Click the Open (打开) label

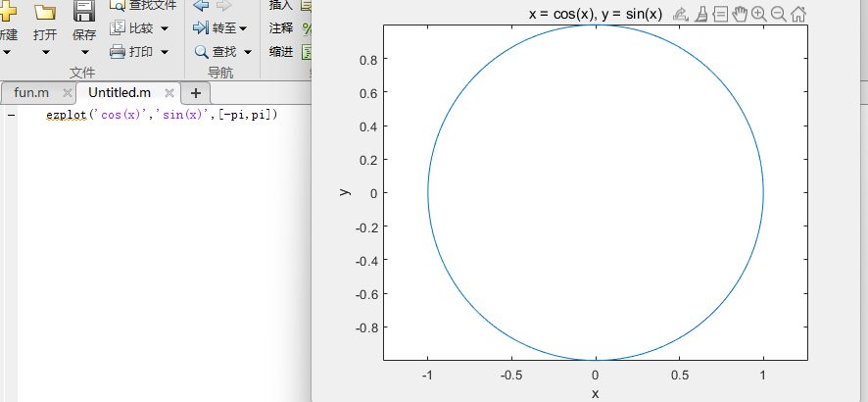pos(45,35)
